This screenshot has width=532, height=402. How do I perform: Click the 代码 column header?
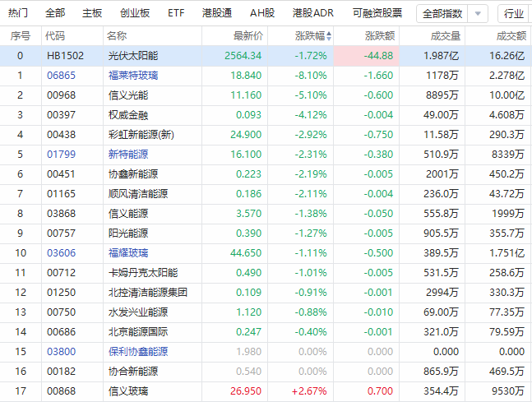point(55,36)
